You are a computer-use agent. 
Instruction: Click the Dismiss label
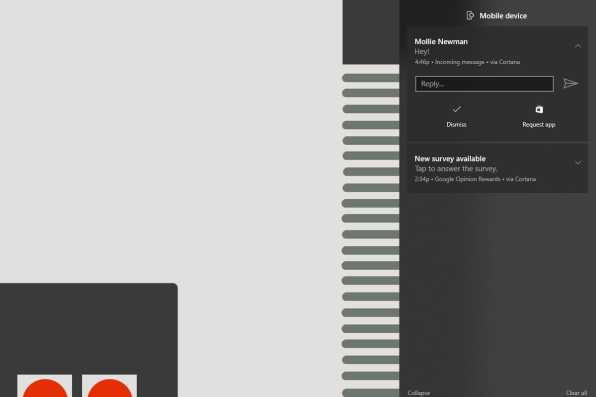[457, 124]
